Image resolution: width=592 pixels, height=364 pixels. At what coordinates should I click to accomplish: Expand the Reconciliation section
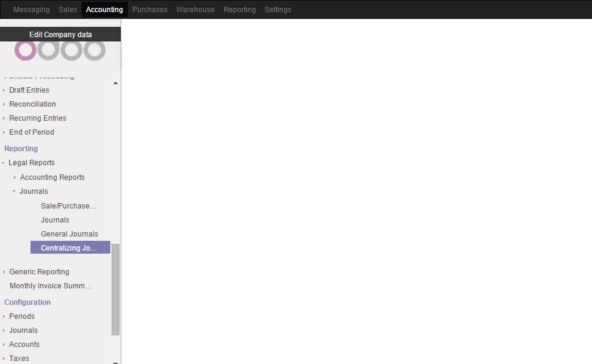pos(5,104)
